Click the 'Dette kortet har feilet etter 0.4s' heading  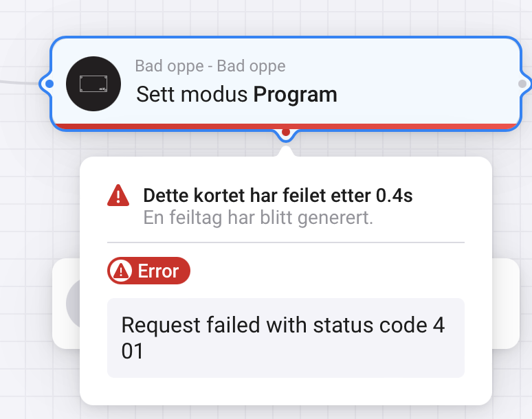pos(278,196)
